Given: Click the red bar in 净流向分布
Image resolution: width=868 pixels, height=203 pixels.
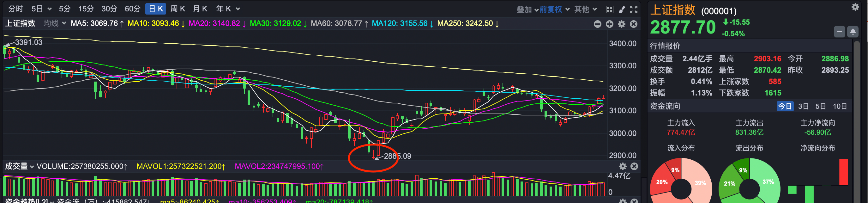Looking at the screenshot, I should [x=844, y=172].
